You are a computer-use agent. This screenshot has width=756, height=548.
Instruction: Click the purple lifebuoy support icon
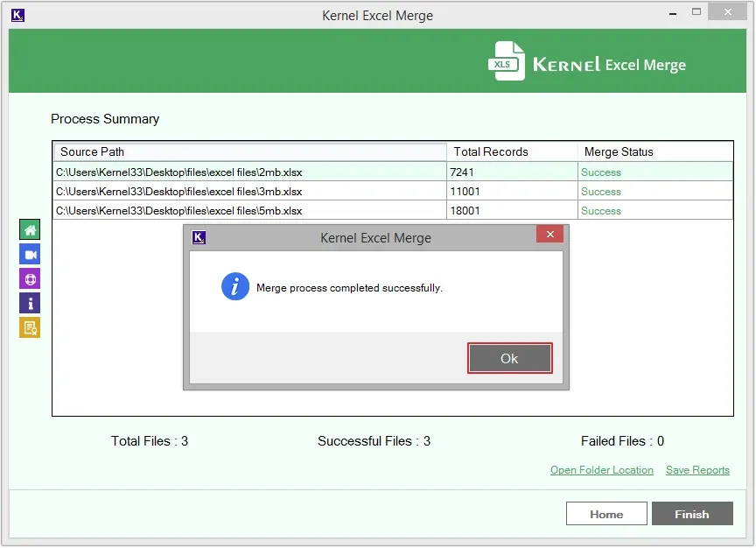(x=30, y=279)
